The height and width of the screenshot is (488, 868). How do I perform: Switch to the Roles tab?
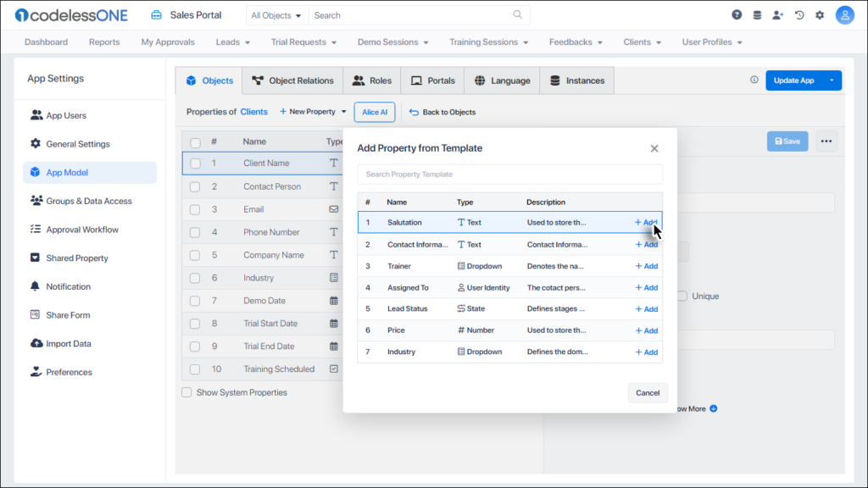click(372, 80)
